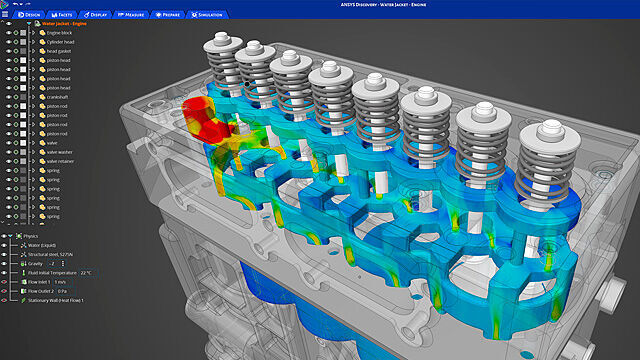Click the component icon beside valve washer
The width and height of the screenshot is (640, 360).
pyautogui.click(x=42, y=152)
